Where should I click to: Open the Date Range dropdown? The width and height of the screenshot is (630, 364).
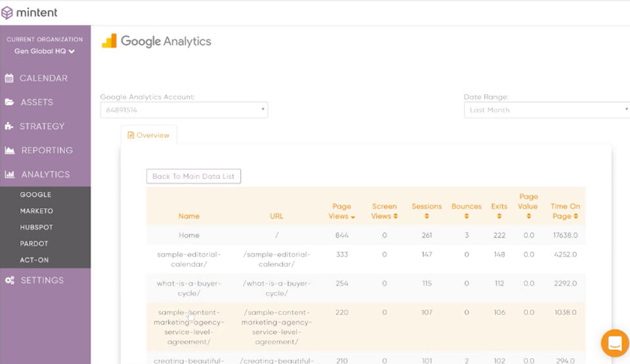[x=547, y=110]
